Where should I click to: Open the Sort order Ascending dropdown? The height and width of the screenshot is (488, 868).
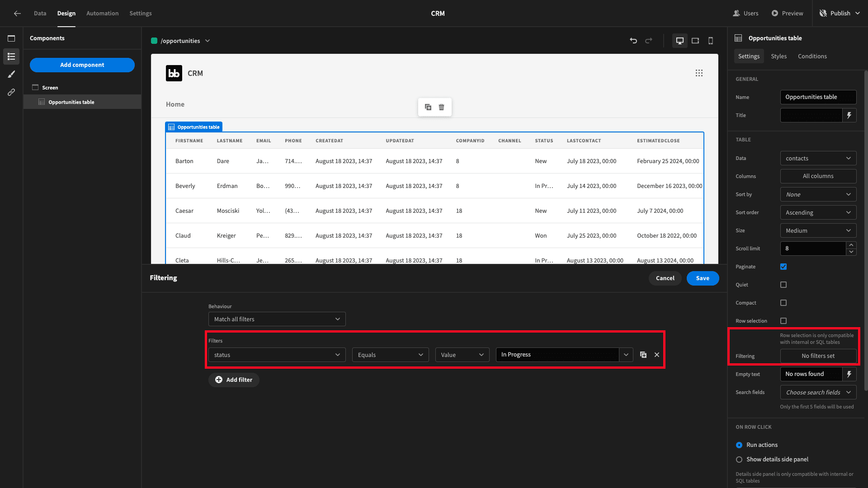818,212
